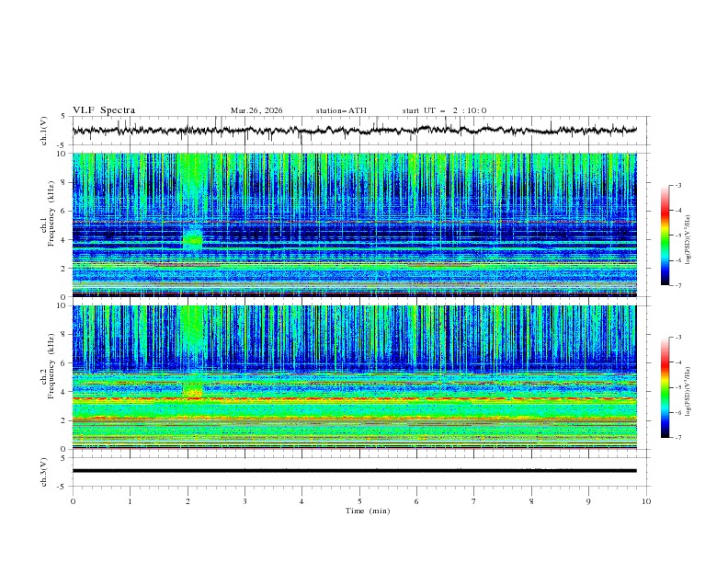Image resolution: width=728 pixels, height=563 pixels.
Task: Click the 'ch.3(V)' axis label at bottom
Action: click(44, 472)
